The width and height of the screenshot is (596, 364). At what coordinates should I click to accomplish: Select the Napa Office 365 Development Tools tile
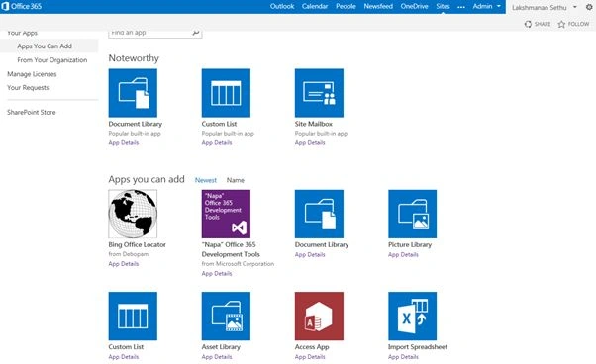pos(226,214)
